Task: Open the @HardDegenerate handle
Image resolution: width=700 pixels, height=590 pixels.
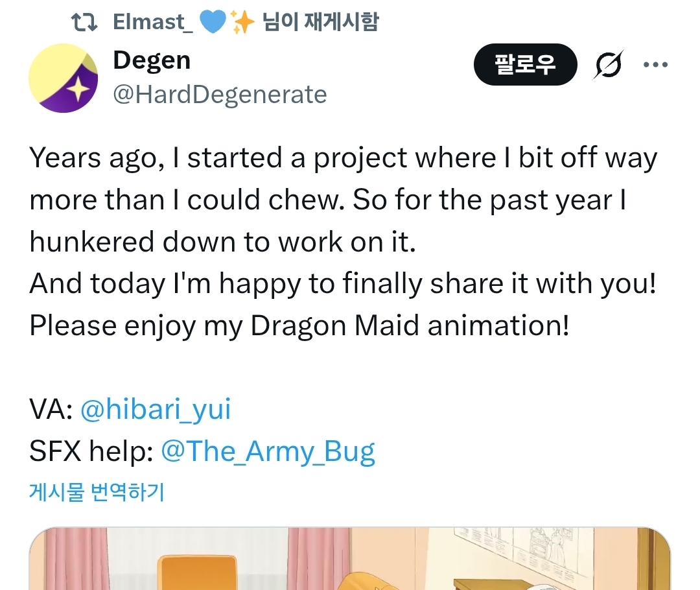Action: 220,95
